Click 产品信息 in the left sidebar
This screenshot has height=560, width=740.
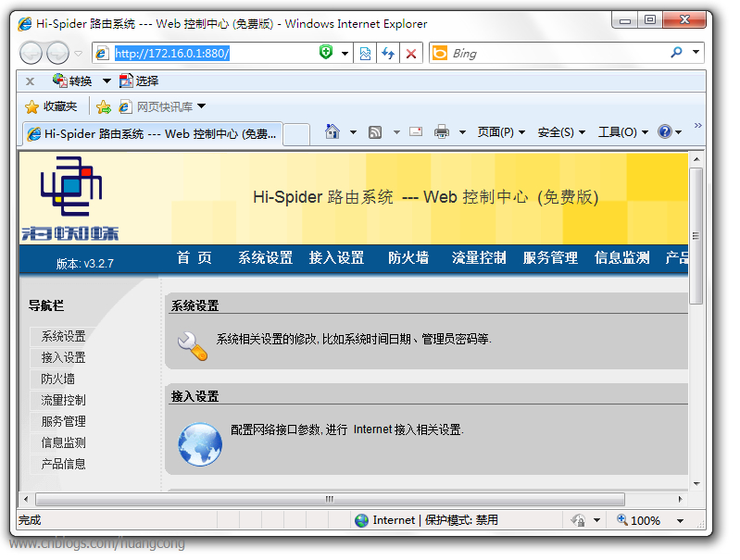[x=63, y=465]
